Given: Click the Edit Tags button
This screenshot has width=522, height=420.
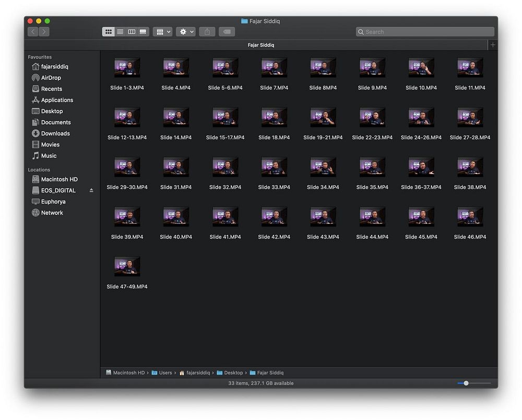Looking at the screenshot, I should pyautogui.click(x=227, y=32).
